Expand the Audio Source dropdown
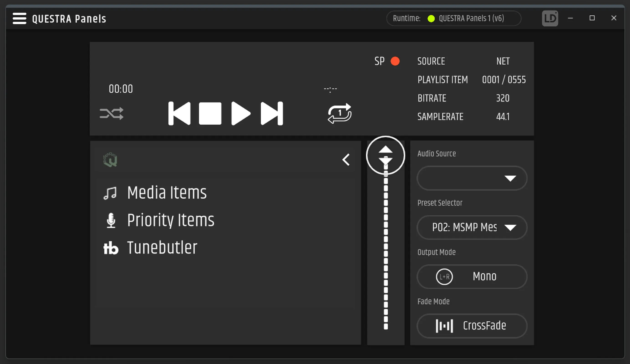This screenshot has height=364, width=630. [x=472, y=178]
